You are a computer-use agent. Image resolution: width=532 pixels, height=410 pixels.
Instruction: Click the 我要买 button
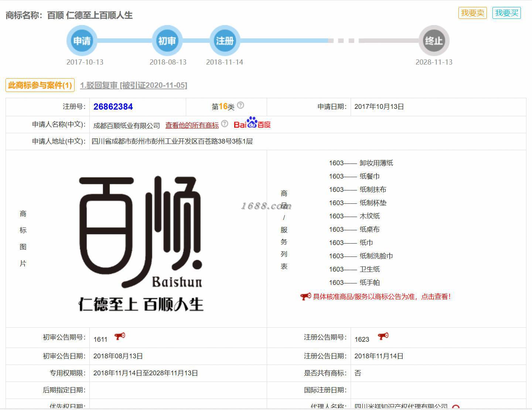507,13
